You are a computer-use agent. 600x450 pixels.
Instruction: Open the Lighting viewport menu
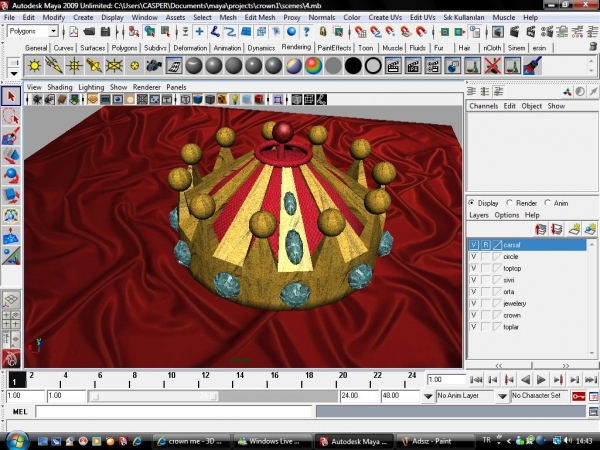[91, 87]
